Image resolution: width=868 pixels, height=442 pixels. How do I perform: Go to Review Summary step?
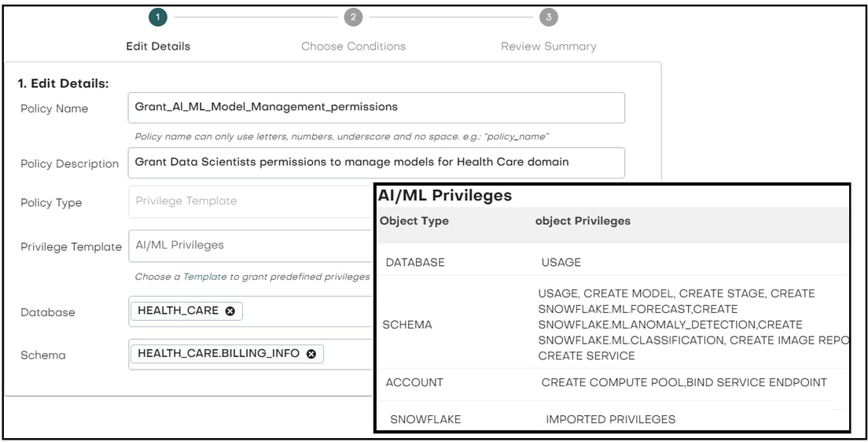tap(549, 46)
